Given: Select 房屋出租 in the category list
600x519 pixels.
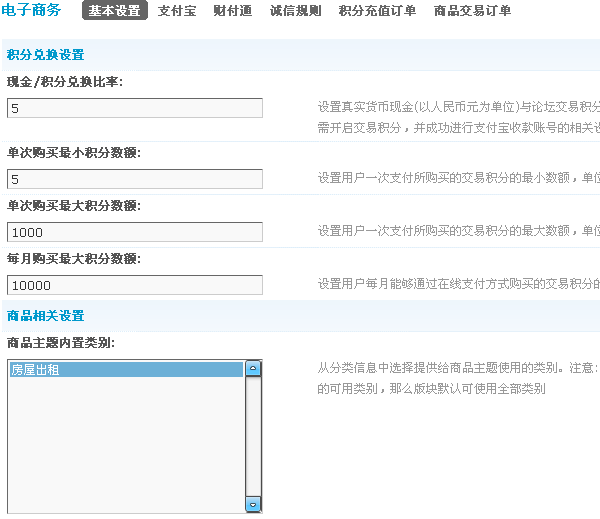Looking at the screenshot, I should [x=126, y=369].
